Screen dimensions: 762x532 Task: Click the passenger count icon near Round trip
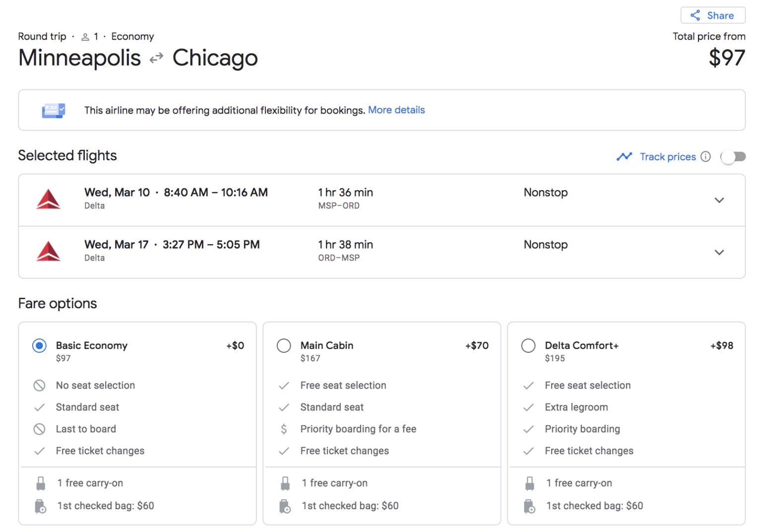click(84, 36)
